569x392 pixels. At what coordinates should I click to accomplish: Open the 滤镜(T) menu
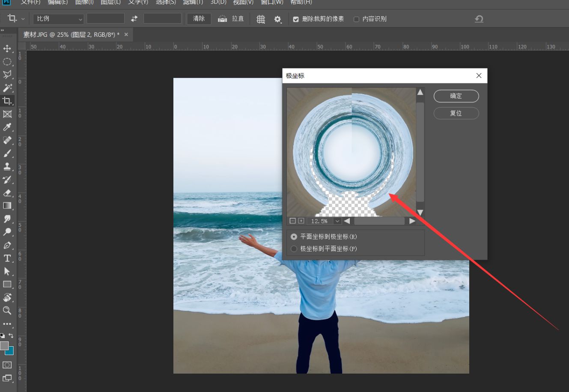193,3
